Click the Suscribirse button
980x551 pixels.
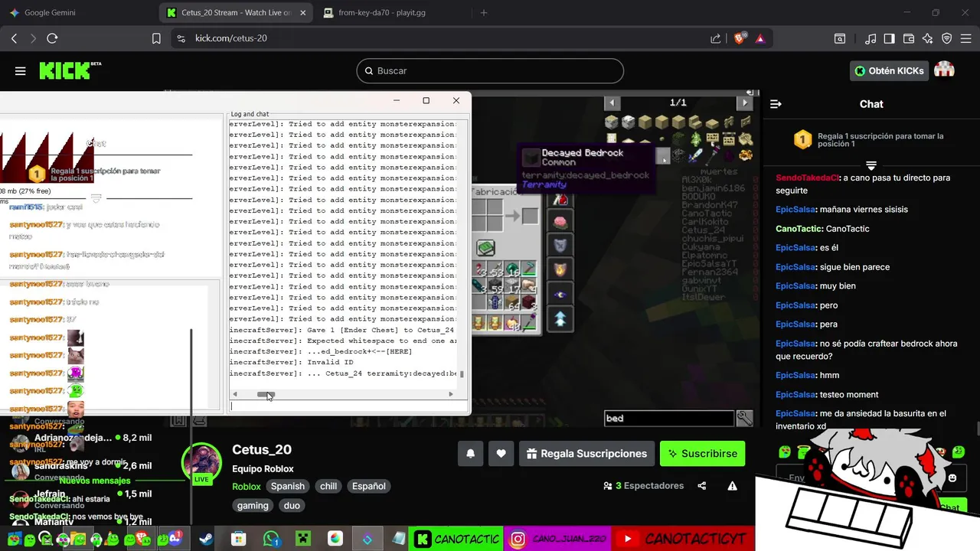coord(702,453)
